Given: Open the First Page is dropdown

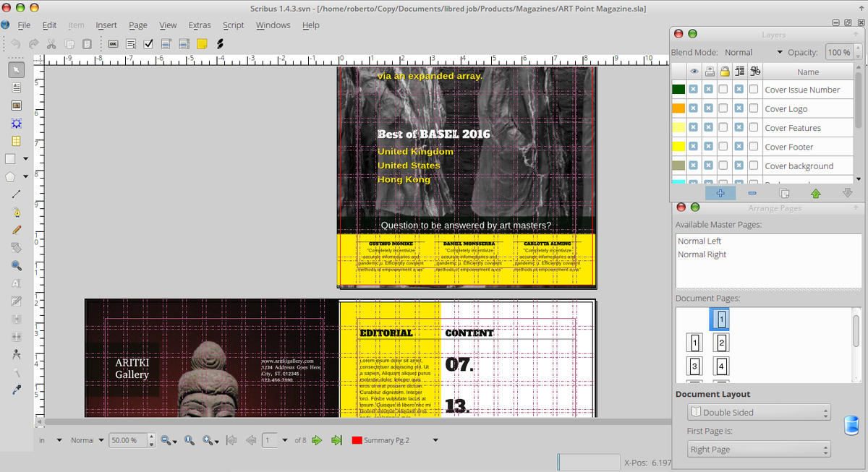Looking at the screenshot, I should pyautogui.click(x=759, y=450).
